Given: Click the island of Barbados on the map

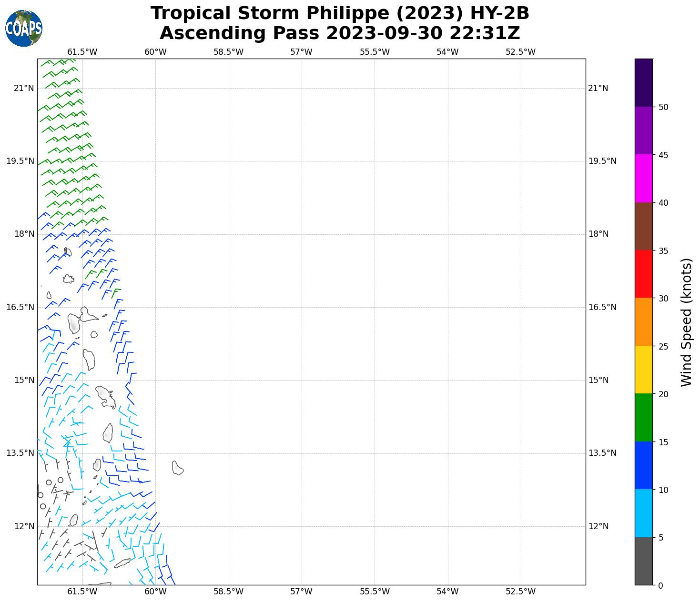Looking at the screenshot, I should click(x=177, y=468).
